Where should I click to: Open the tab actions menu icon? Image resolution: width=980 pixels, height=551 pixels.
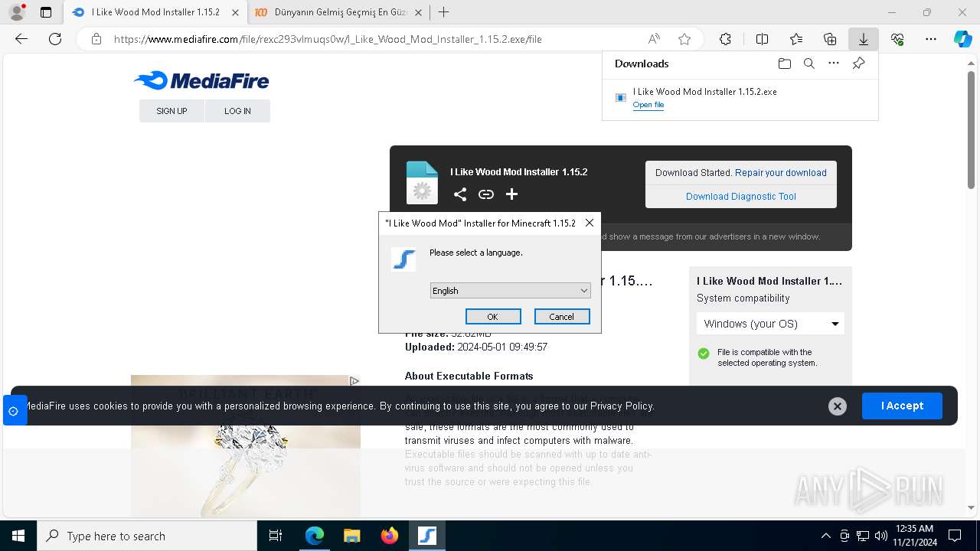click(x=46, y=12)
